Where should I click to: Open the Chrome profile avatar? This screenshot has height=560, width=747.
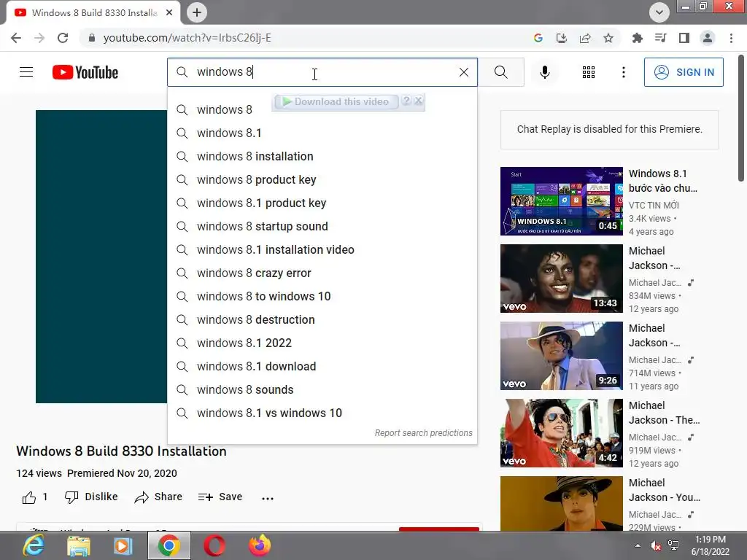(708, 38)
